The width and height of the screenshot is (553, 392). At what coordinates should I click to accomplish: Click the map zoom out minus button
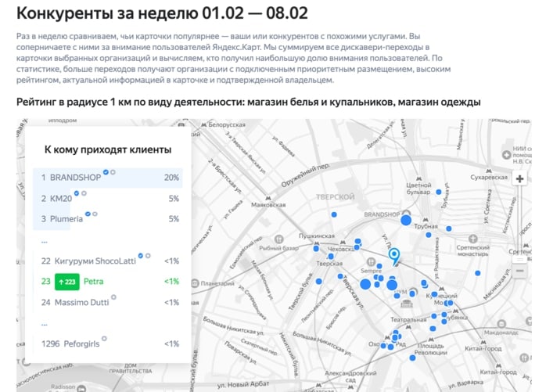pyautogui.click(x=519, y=271)
